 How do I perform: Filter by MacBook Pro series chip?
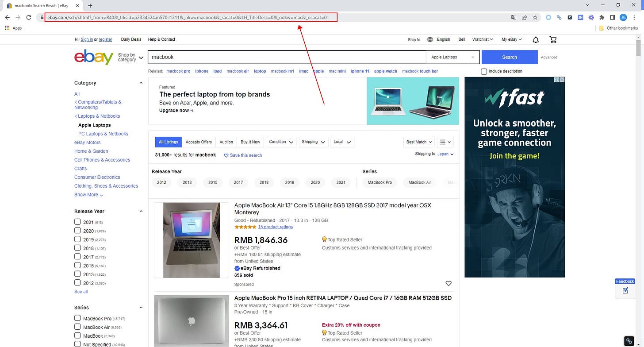[x=380, y=182]
